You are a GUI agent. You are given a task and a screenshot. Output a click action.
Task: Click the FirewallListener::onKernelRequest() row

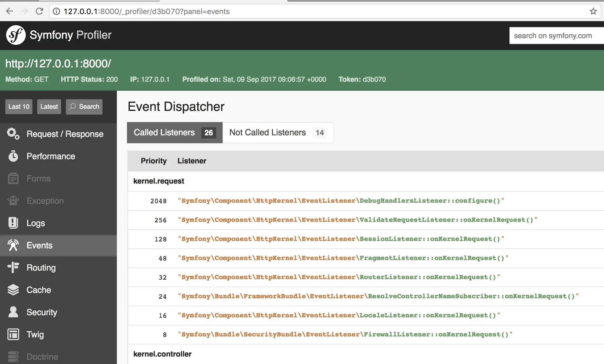click(x=366, y=335)
